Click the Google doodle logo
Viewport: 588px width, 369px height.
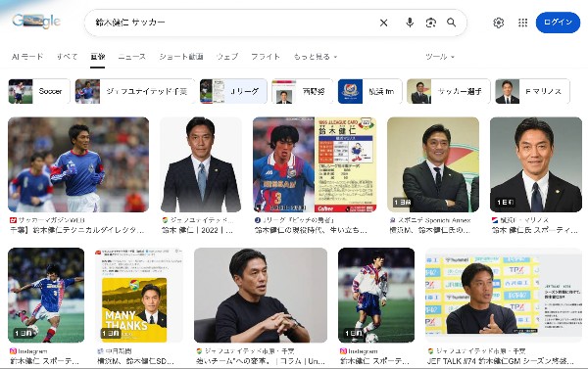36,22
